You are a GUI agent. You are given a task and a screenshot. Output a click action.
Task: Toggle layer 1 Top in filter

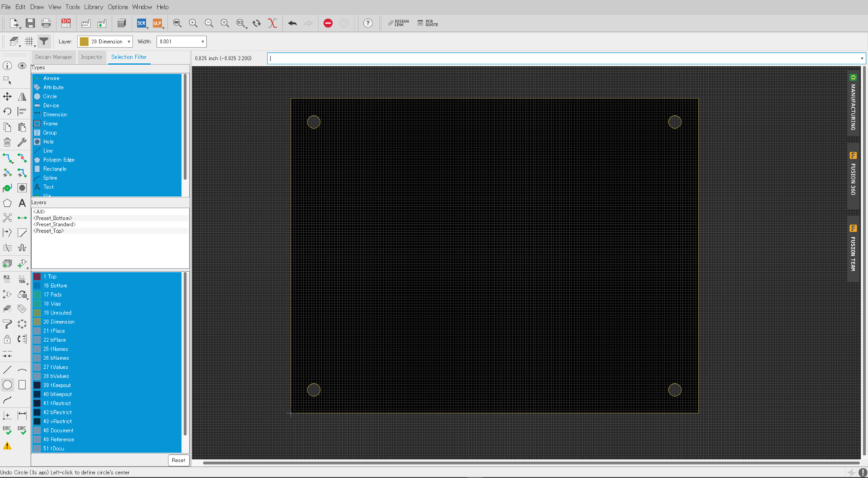tap(106, 276)
